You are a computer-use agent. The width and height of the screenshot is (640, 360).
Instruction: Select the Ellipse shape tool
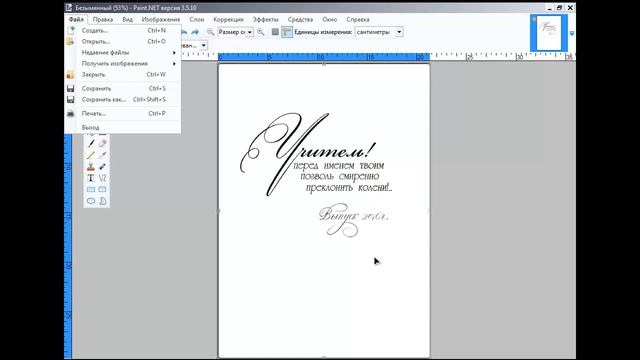(x=91, y=201)
